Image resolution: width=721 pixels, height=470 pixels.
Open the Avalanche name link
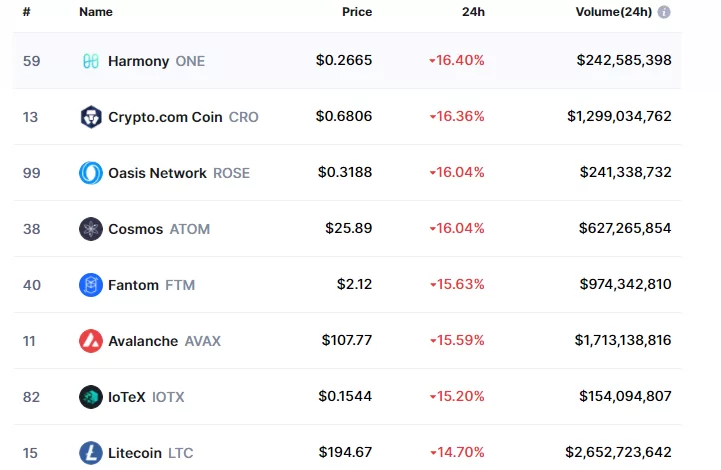(144, 341)
